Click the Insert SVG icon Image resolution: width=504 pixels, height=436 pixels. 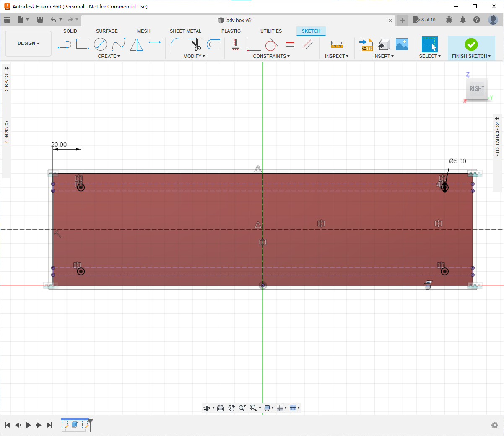point(366,44)
